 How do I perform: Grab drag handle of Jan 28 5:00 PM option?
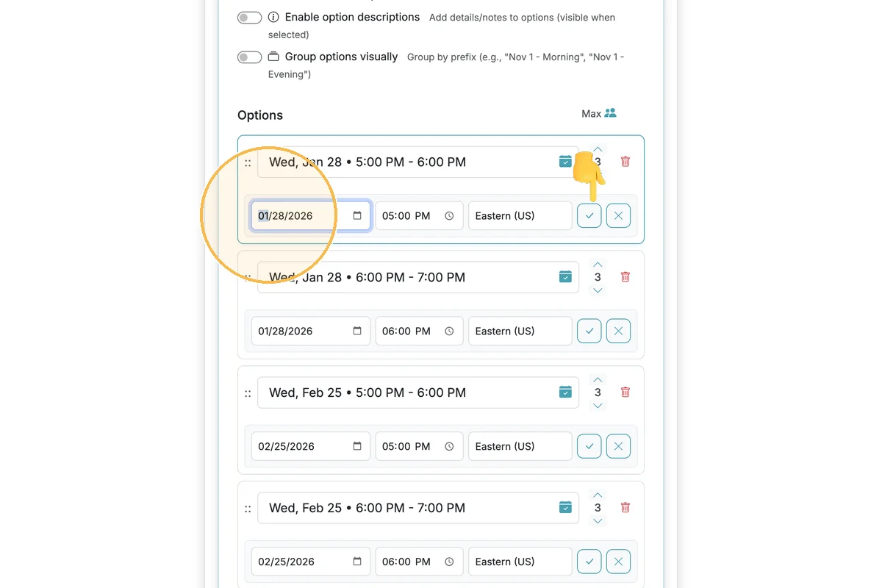pyautogui.click(x=248, y=162)
